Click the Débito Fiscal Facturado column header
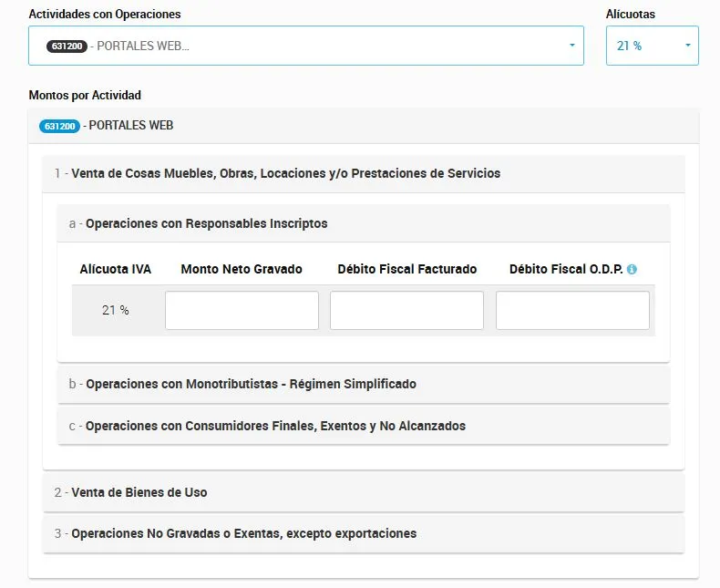720x588 pixels. tap(406, 269)
